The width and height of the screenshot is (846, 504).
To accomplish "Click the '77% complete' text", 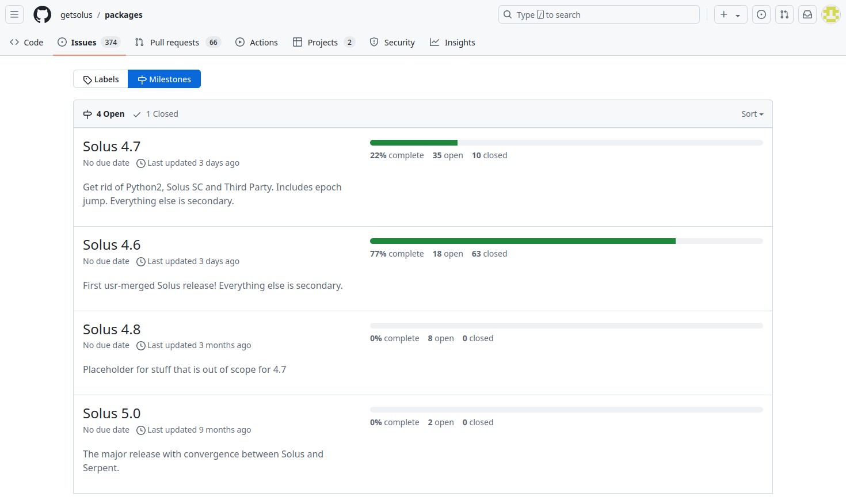I will click(x=397, y=254).
